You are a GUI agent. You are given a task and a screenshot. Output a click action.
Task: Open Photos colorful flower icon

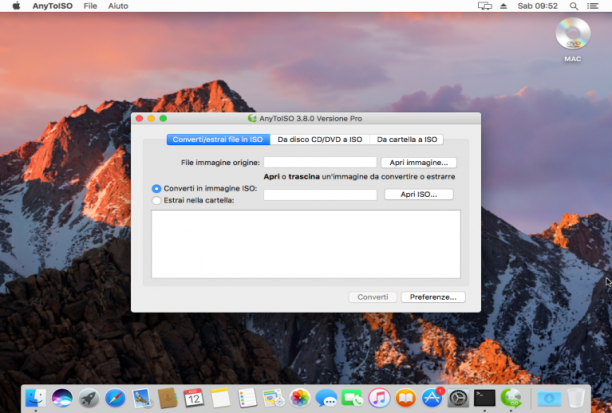point(300,398)
